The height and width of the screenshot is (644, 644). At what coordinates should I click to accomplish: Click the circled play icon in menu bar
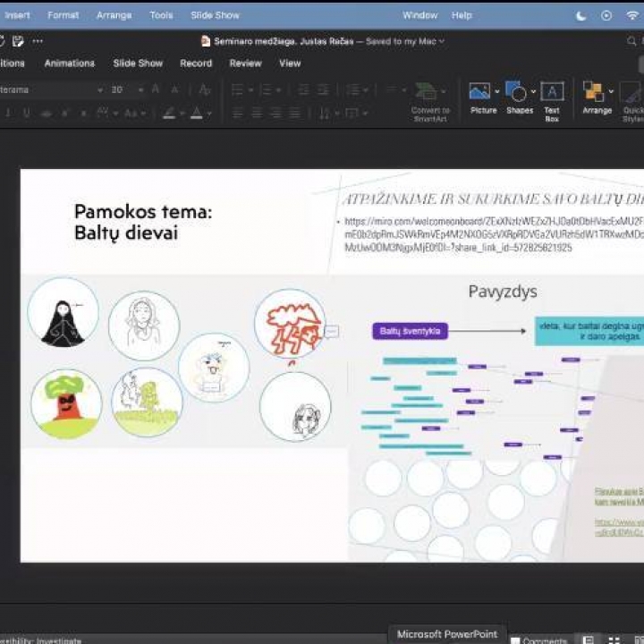pyautogui.click(x=606, y=15)
